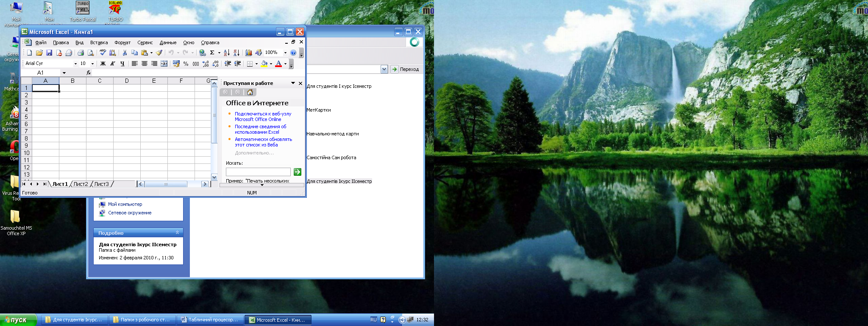Open the Borders dropdown arrow

coord(256,64)
